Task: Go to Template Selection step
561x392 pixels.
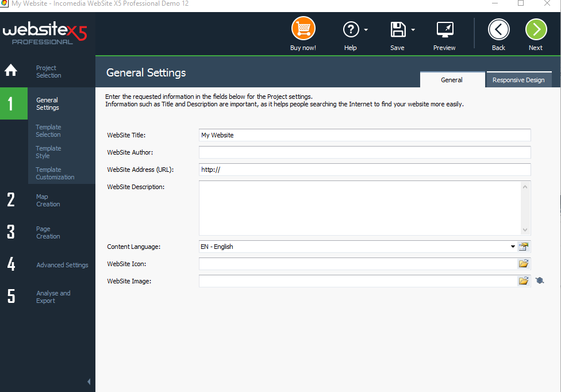Action: pos(48,131)
